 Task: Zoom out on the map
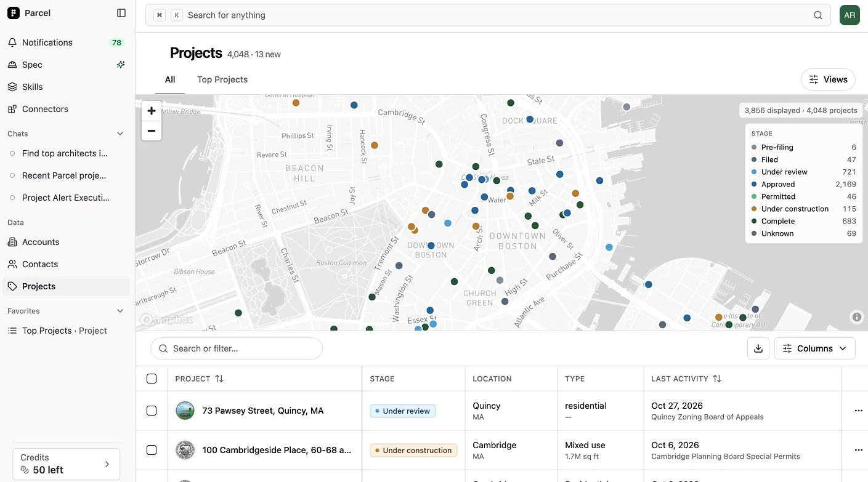tap(152, 131)
